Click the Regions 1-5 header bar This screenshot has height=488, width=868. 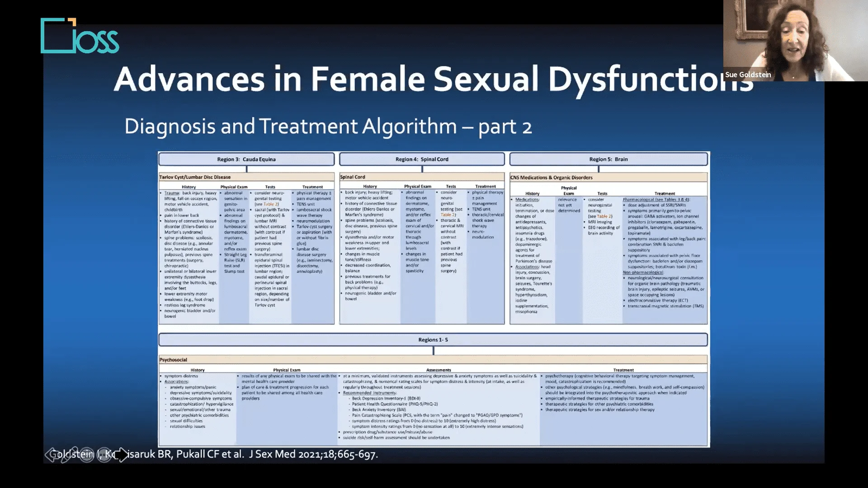pos(433,340)
